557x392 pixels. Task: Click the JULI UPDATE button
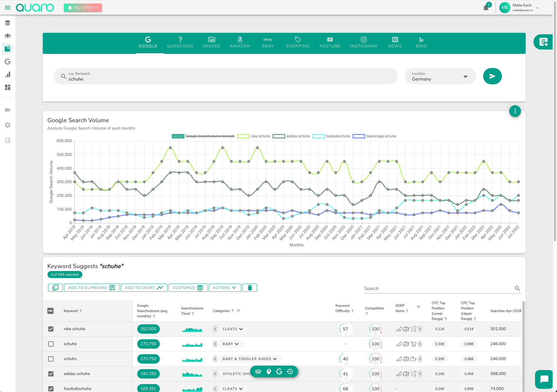(x=83, y=8)
